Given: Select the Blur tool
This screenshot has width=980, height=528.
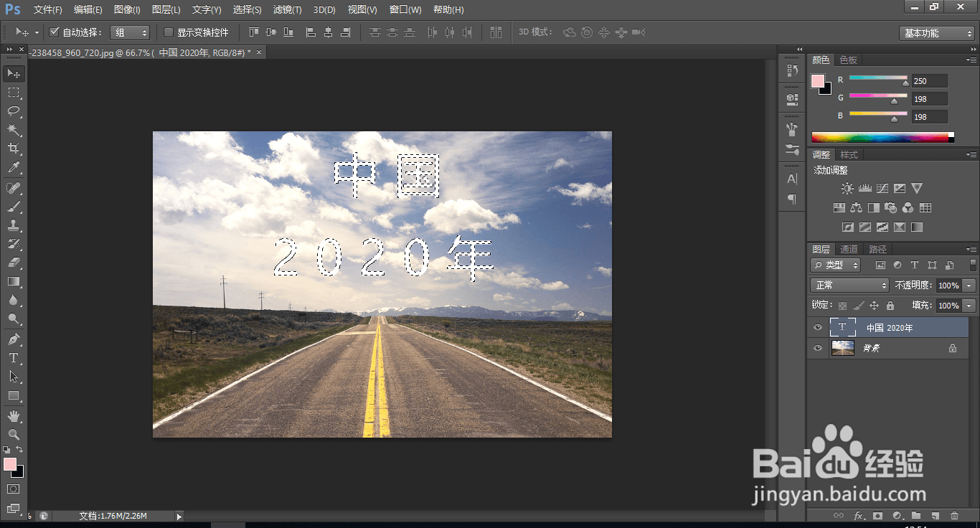Looking at the screenshot, I should tap(14, 300).
